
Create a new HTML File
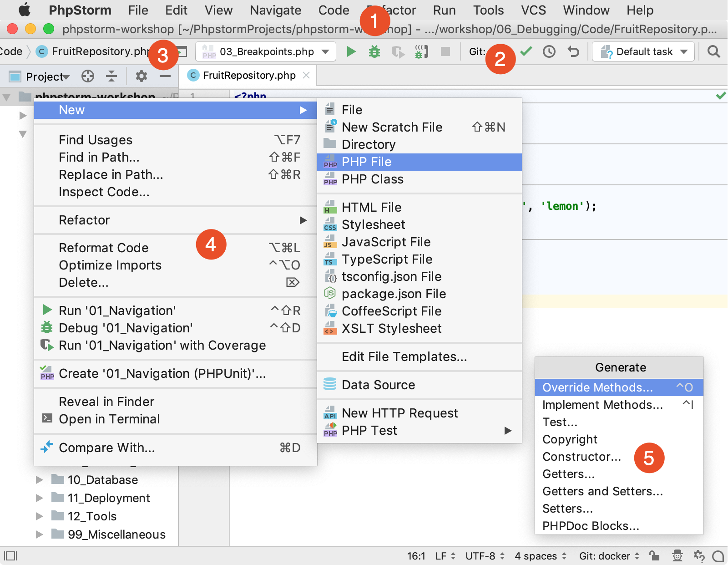click(x=420, y=208)
